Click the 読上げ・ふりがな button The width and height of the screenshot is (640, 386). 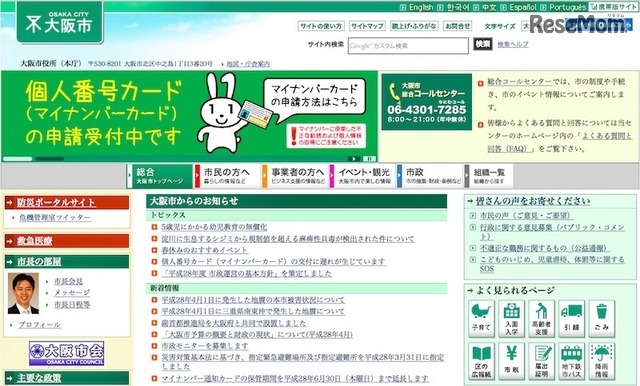414,26
